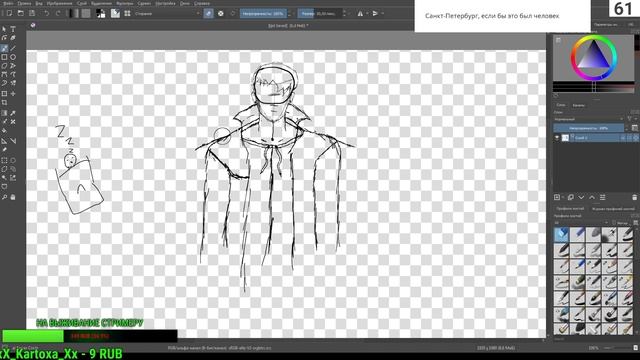The width and height of the screenshot is (640, 360).
Task: Select the Crop tool
Action: click(x=4, y=102)
